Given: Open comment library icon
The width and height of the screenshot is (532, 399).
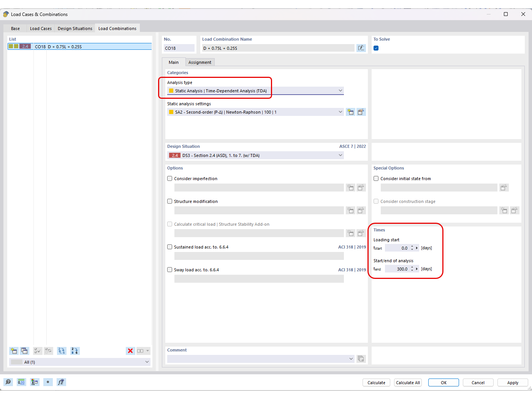Looking at the screenshot, I should [361, 359].
